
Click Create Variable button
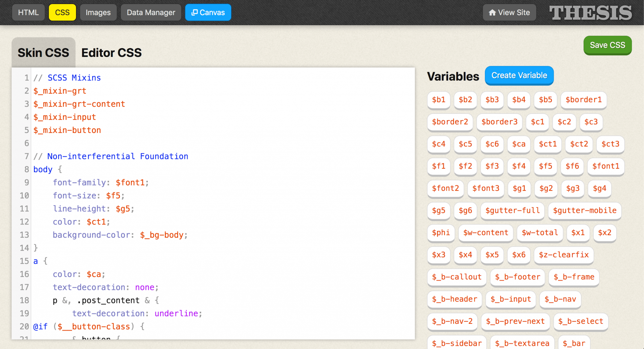pyautogui.click(x=519, y=75)
